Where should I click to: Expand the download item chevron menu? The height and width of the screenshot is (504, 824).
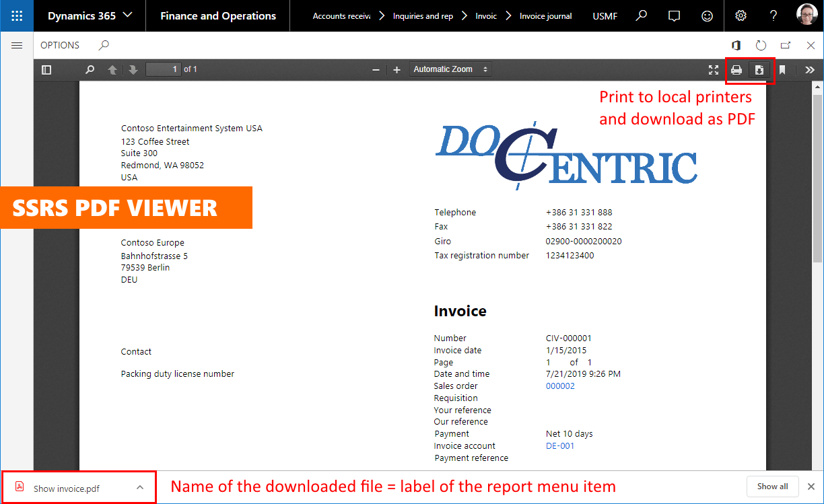tap(140, 487)
